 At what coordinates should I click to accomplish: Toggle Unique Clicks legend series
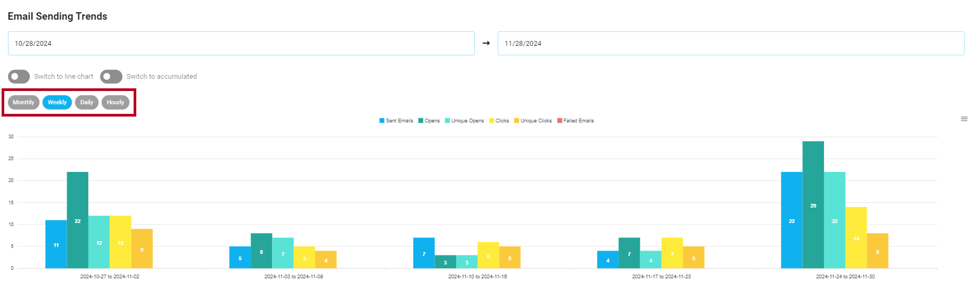(x=533, y=121)
